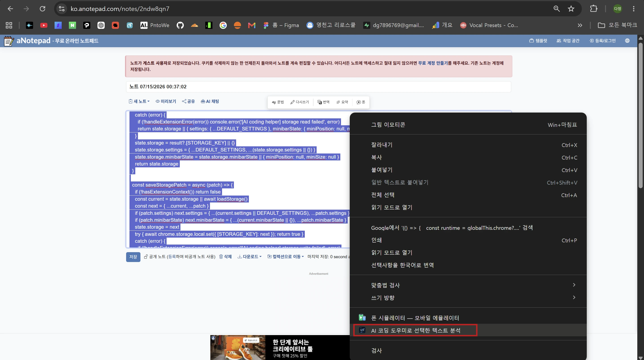Open site information icon in address bar
Viewport: 644px width, 360px height.
pyautogui.click(x=61, y=9)
